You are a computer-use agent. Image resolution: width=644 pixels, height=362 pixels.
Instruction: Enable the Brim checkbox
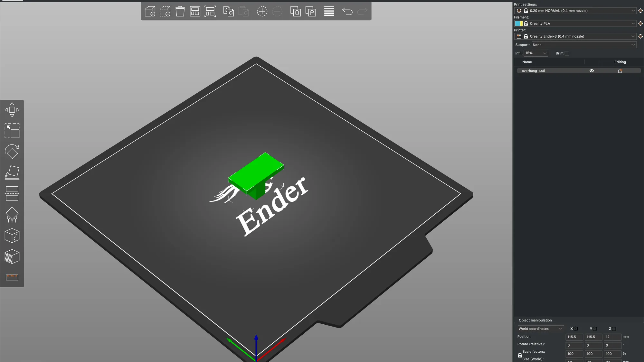point(567,53)
